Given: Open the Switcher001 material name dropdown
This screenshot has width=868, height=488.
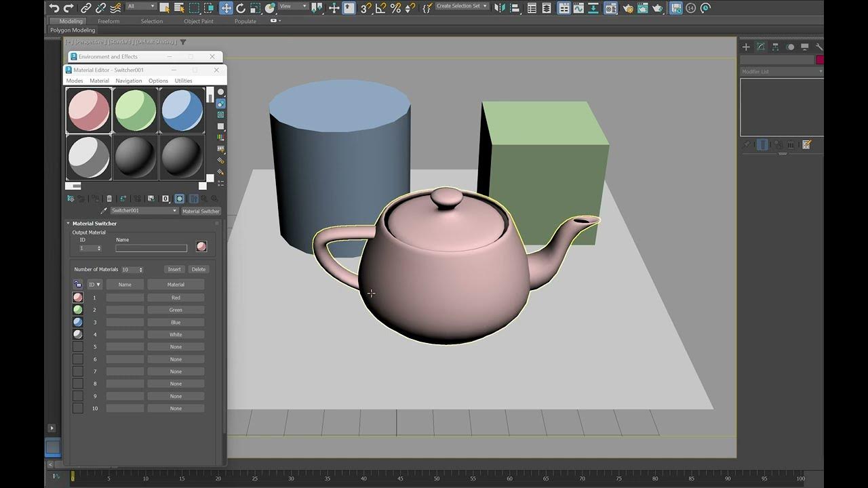Looking at the screenshot, I should [x=144, y=211].
